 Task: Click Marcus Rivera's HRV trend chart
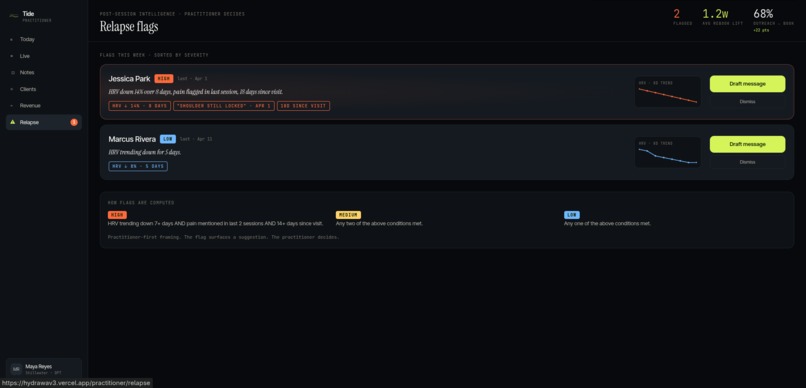pyautogui.click(x=668, y=153)
